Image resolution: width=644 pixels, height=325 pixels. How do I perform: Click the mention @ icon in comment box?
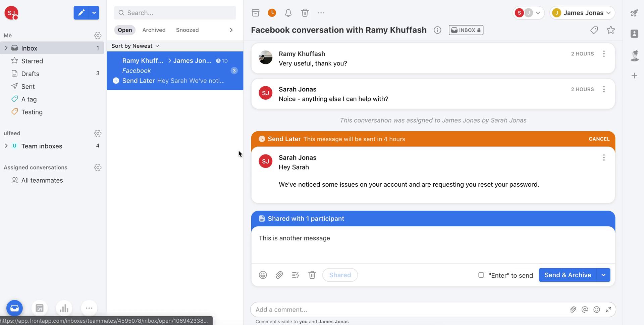pyautogui.click(x=585, y=310)
